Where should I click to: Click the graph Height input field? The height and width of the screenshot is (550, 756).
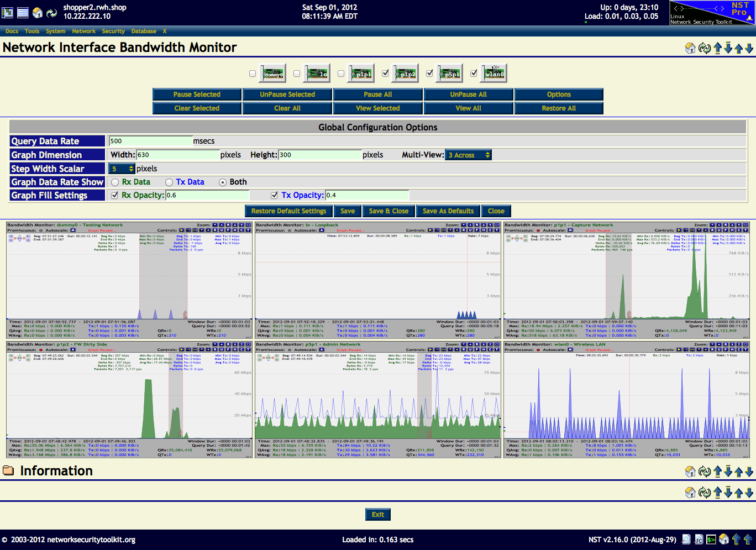[320, 155]
